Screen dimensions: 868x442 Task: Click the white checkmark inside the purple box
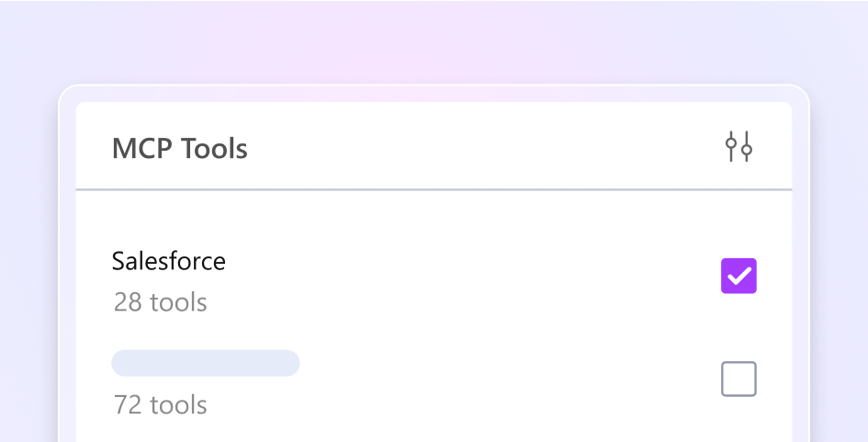[738, 276]
